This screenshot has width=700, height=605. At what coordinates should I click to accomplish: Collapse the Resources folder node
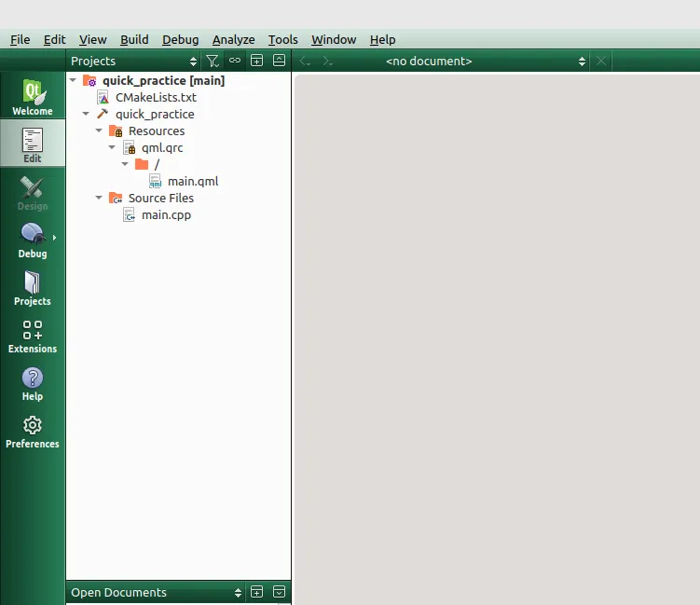(x=99, y=131)
